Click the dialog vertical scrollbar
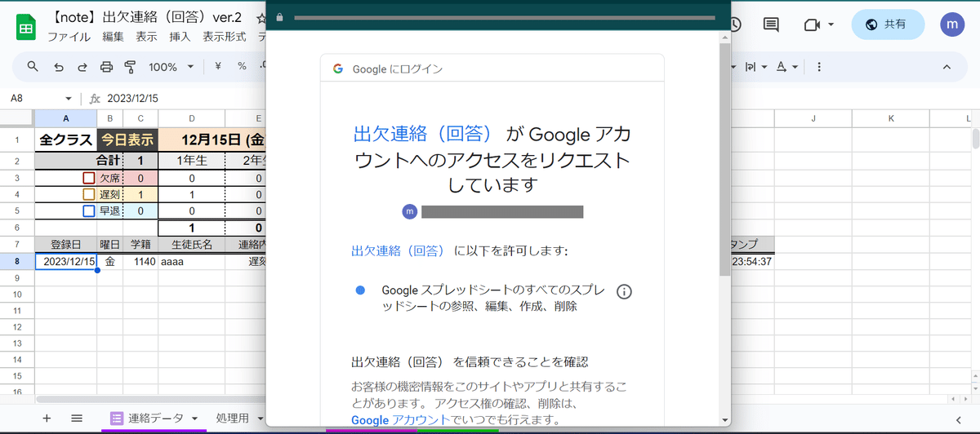The height and width of the screenshot is (434, 980). (724, 160)
